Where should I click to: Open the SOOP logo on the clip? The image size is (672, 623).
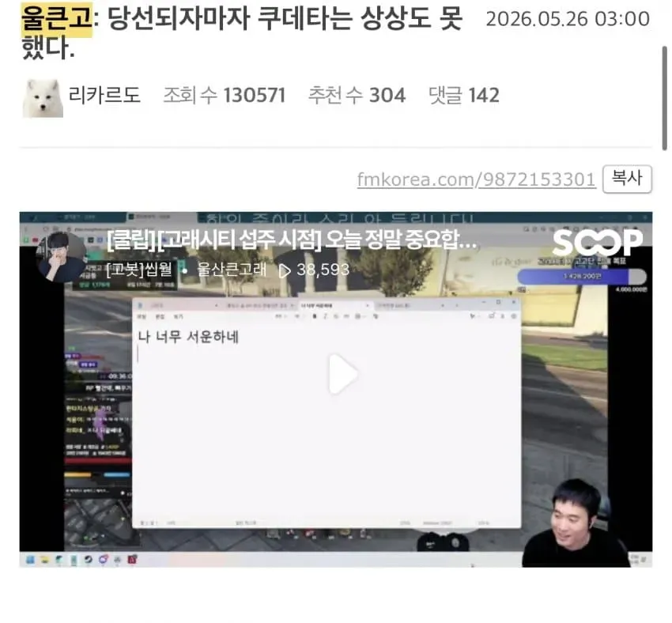point(598,243)
